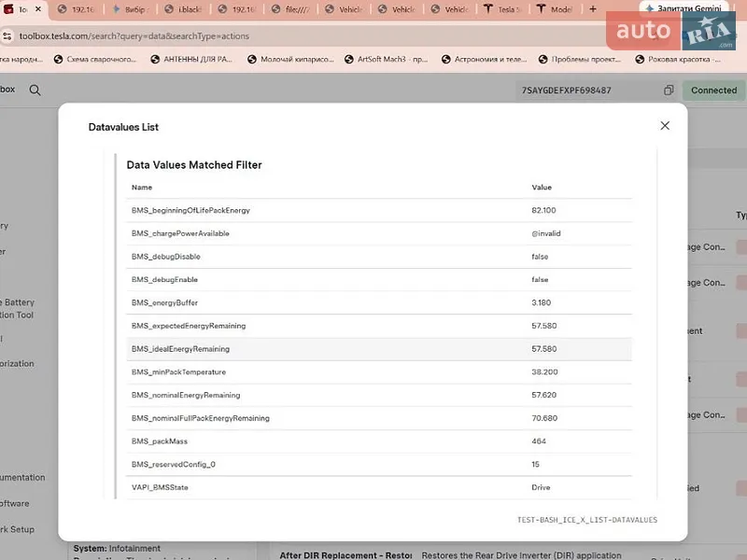Select the BMS_nominalFullPackEnergyRemaining row name
This screenshot has height=560, width=747.
point(201,418)
